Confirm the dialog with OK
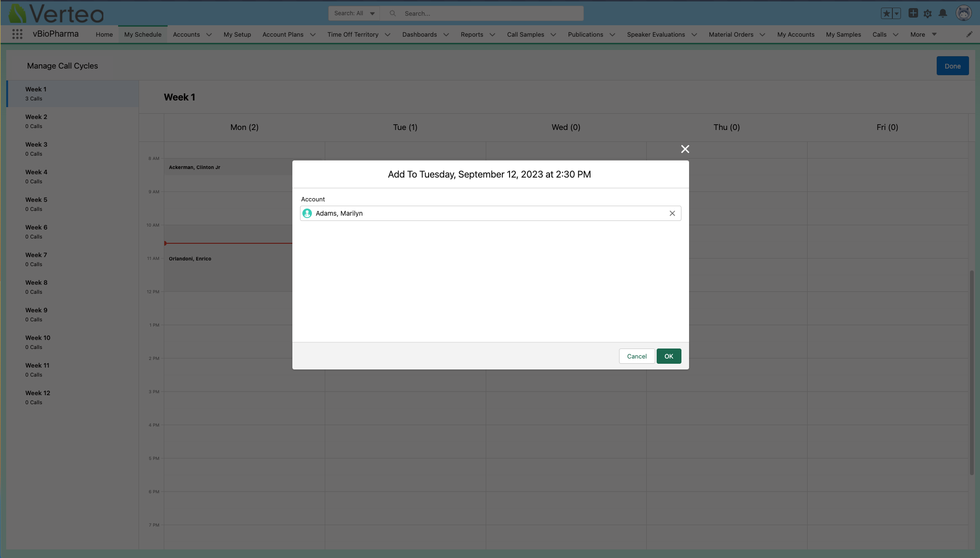Screen dimensions: 980x558 [x=669, y=356]
